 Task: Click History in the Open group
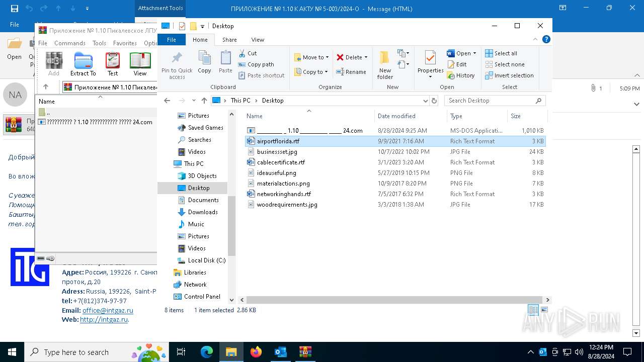pyautogui.click(x=460, y=75)
